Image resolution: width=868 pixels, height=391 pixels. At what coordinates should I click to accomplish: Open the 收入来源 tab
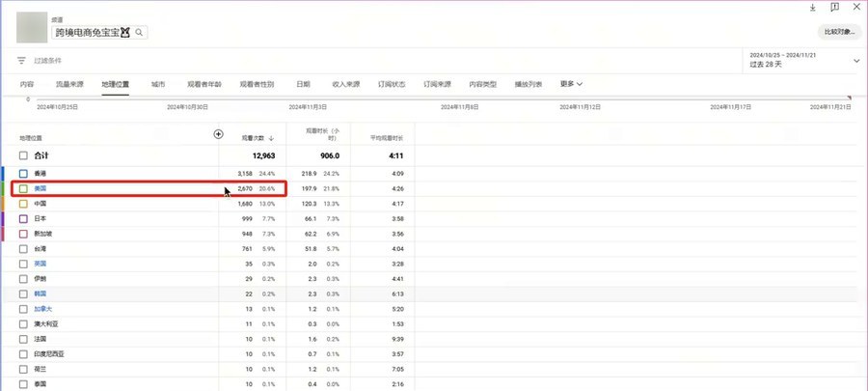346,85
